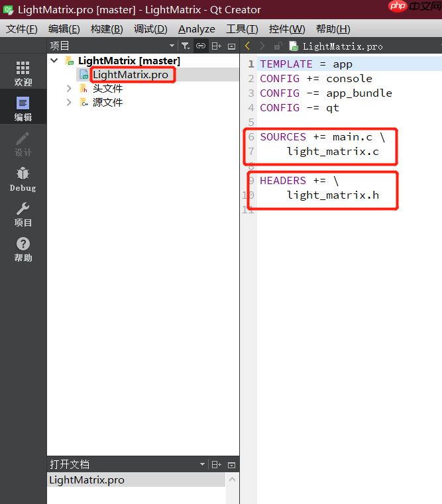Open the project view selector dropdown
Viewport: 442px width, 504px height.
172,46
